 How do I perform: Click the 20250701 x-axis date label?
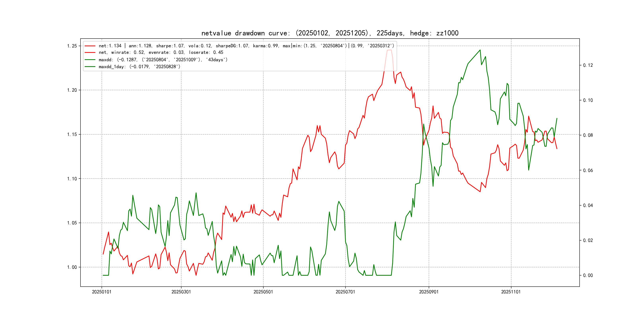(345, 292)
